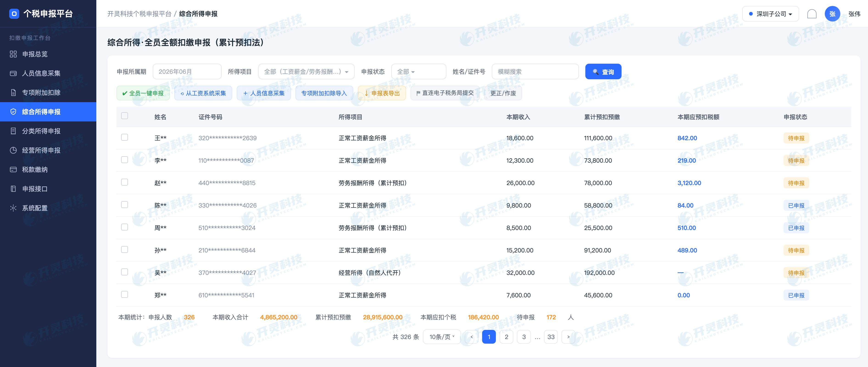Check the row for 陈**
868x367 pixels.
(124, 205)
